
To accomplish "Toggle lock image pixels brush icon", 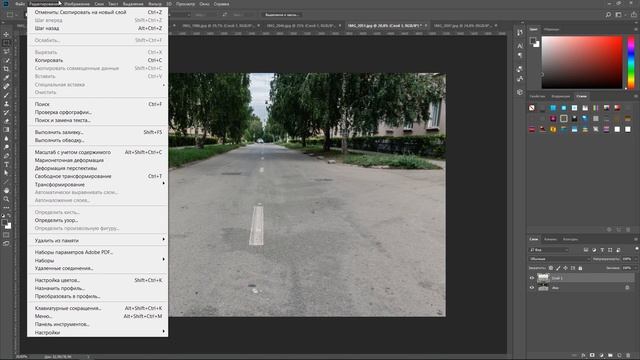I will [x=558, y=268].
